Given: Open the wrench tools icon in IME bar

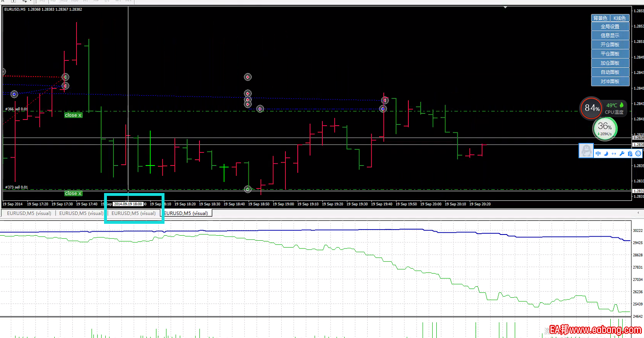Looking at the screenshot, I should point(622,154).
